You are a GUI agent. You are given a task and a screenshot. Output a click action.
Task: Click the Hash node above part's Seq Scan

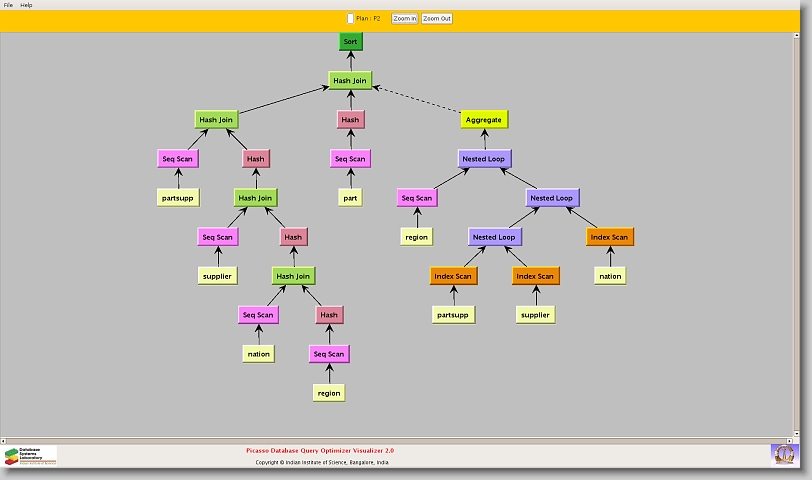(350, 119)
